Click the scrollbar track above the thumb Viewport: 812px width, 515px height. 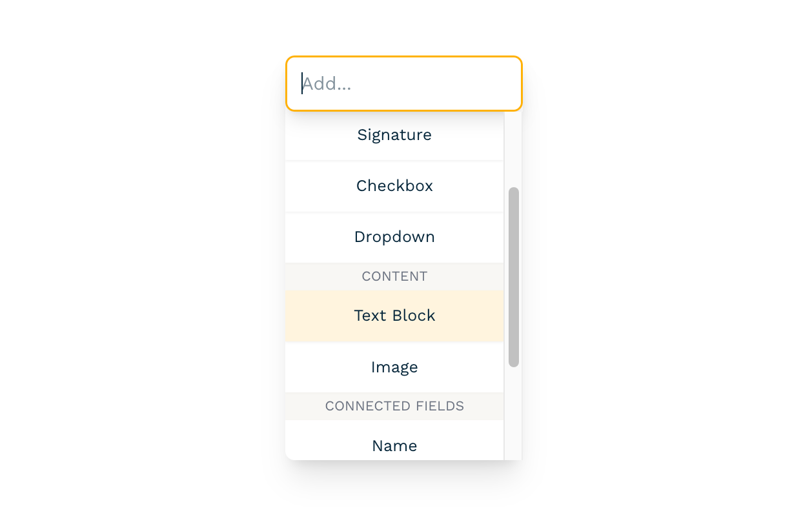coord(513,148)
